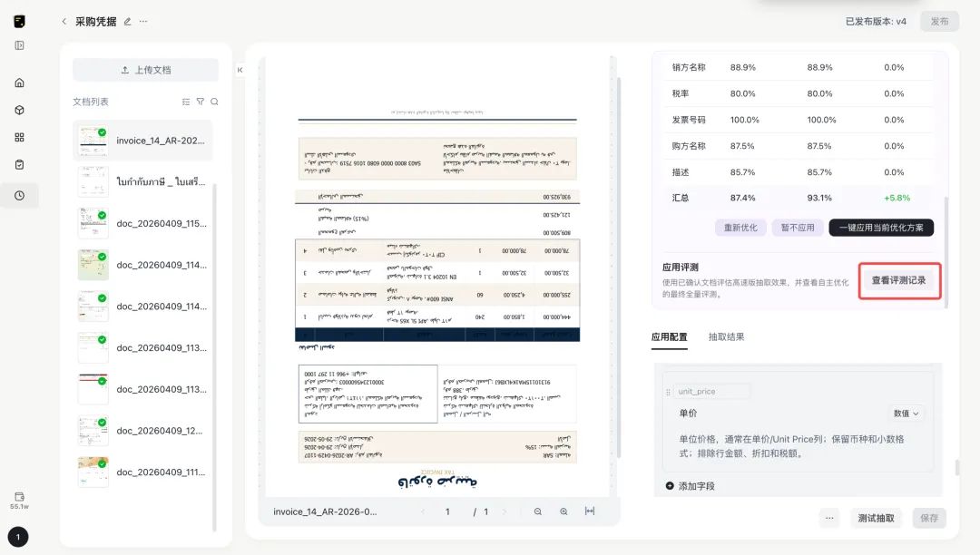This screenshot has height=555, width=980.
Task: Click the 上传文档 upload button
Action: coord(145,70)
